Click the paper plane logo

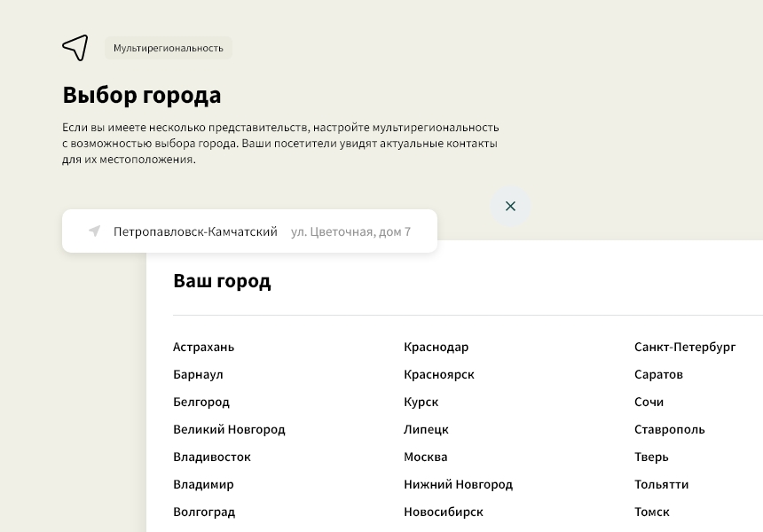75,48
